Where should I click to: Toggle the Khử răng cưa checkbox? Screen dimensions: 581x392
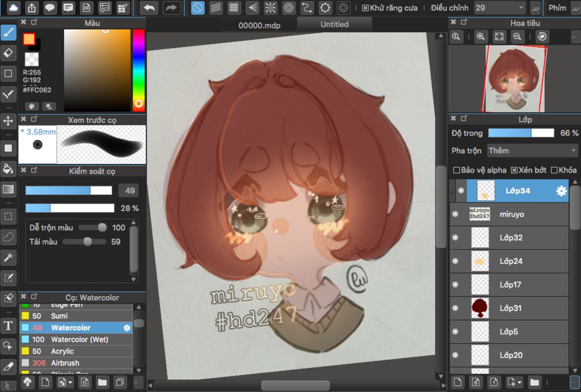[365, 8]
